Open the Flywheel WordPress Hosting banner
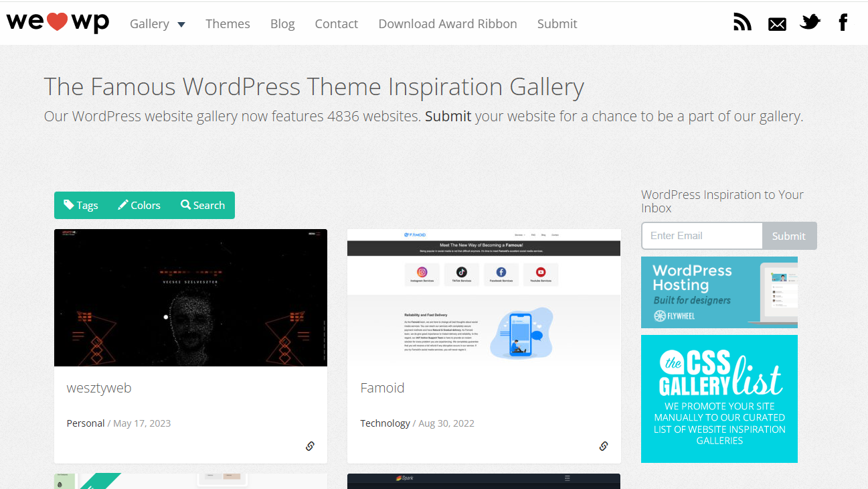 [x=719, y=292]
